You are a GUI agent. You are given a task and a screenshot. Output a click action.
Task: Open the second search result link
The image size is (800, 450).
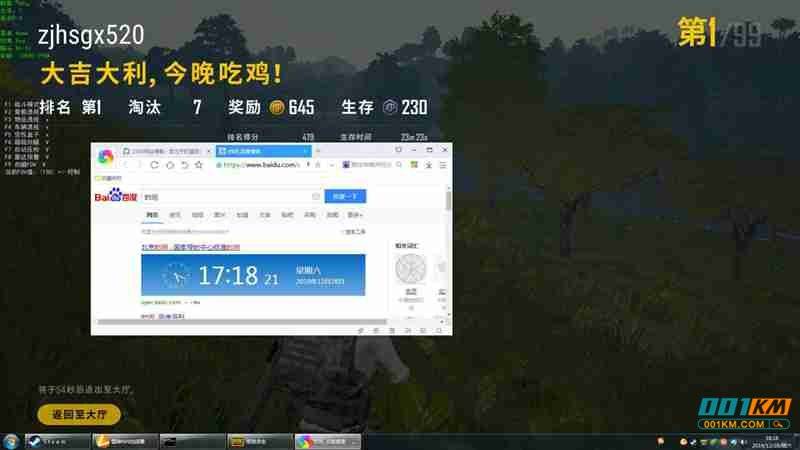163,316
